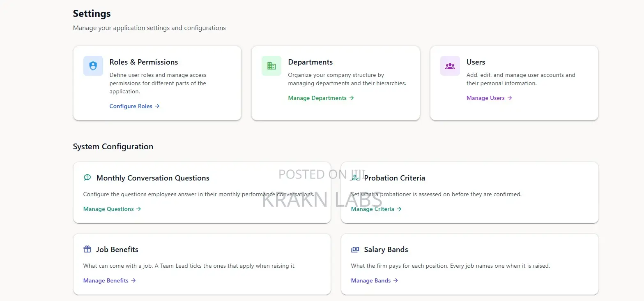
Task: Click 'Manage your application settings and configurations' subtitle
Action: pos(149,28)
